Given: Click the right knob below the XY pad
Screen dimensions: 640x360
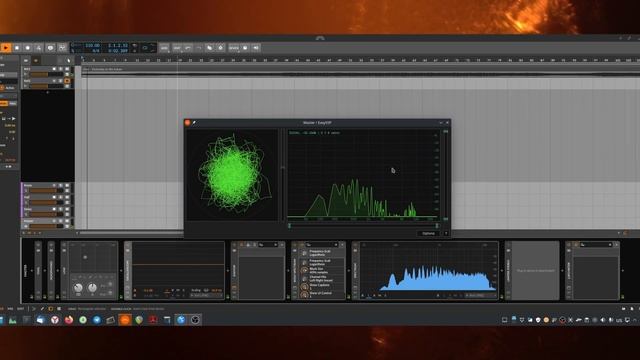Looking at the screenshot, I should coord(93,288).
